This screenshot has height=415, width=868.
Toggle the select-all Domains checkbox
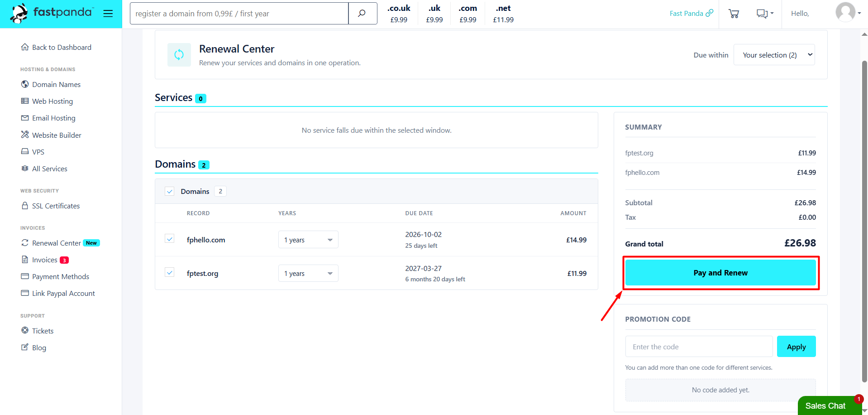[x=170, y=191]
